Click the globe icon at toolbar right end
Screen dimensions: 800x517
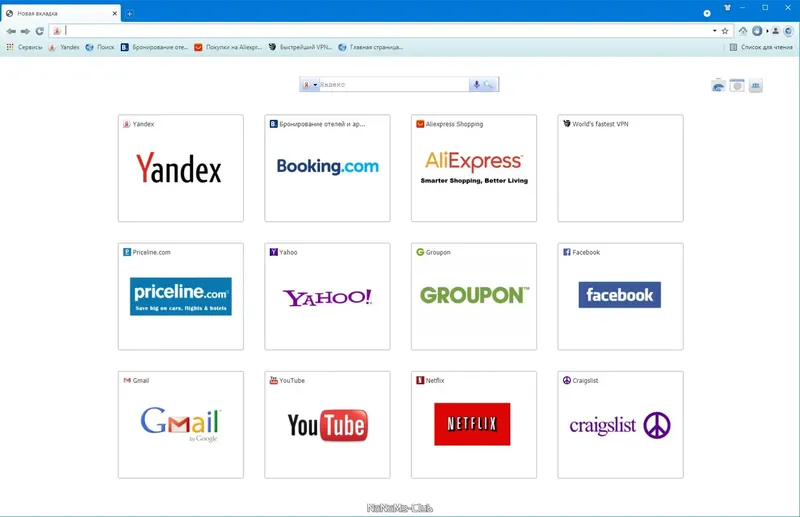[788, 31]
